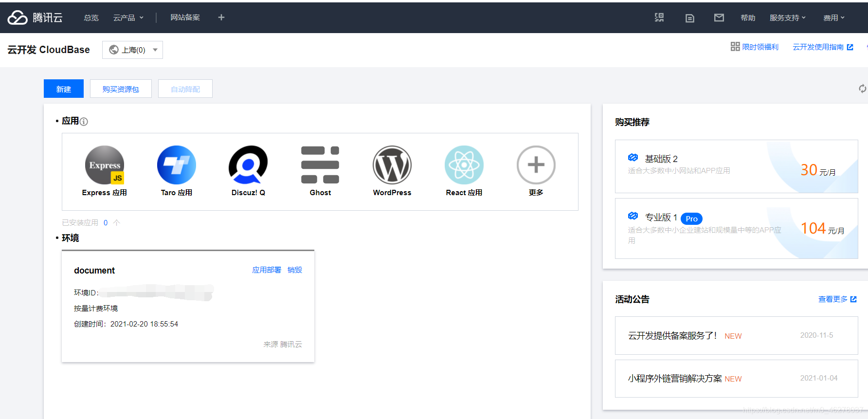Expand the 云产品 menu
868x419 pixels.
click(x=128, y=18)
